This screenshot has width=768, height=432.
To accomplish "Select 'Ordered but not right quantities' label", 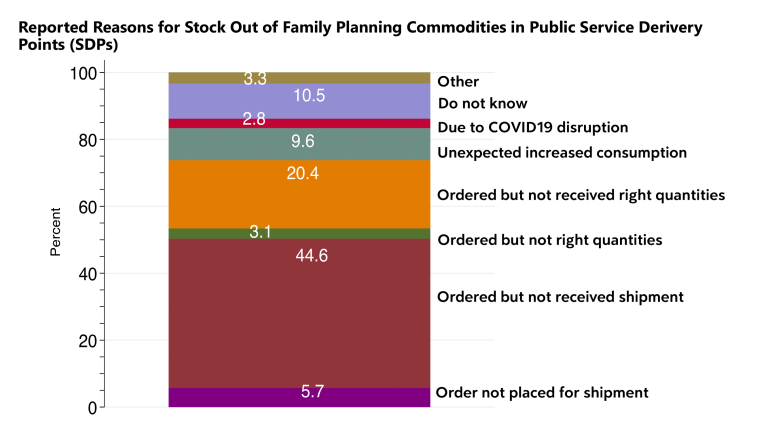I will pyautogui.click(x=550, y=240).
